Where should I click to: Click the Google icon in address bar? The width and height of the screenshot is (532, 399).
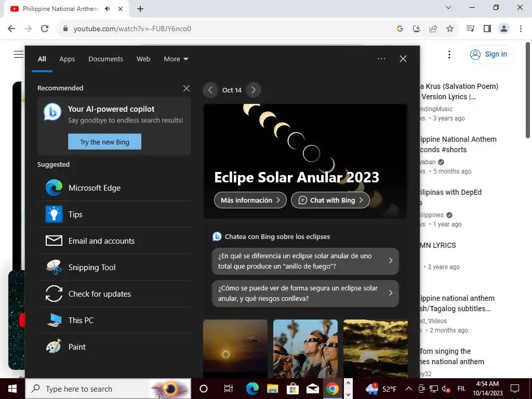400,29
